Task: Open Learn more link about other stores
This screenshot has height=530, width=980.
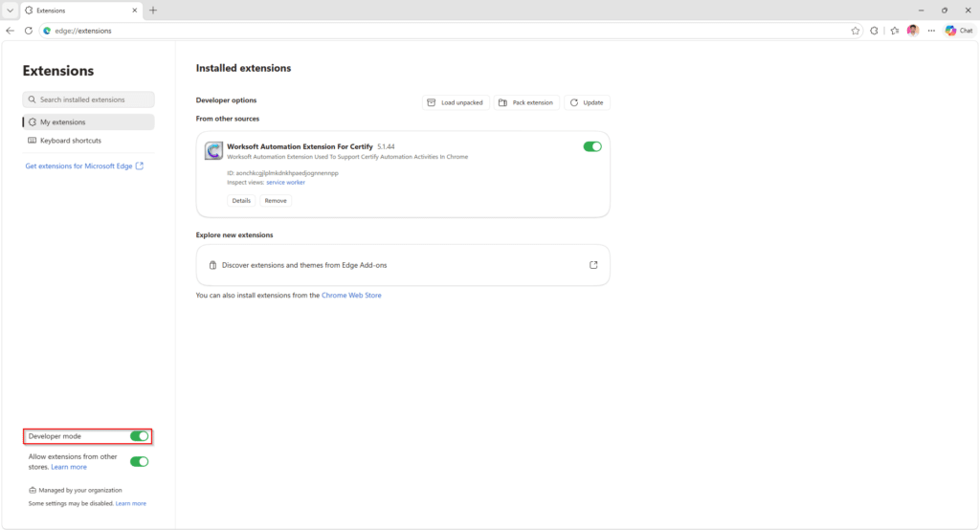Action: click(69, 468)
